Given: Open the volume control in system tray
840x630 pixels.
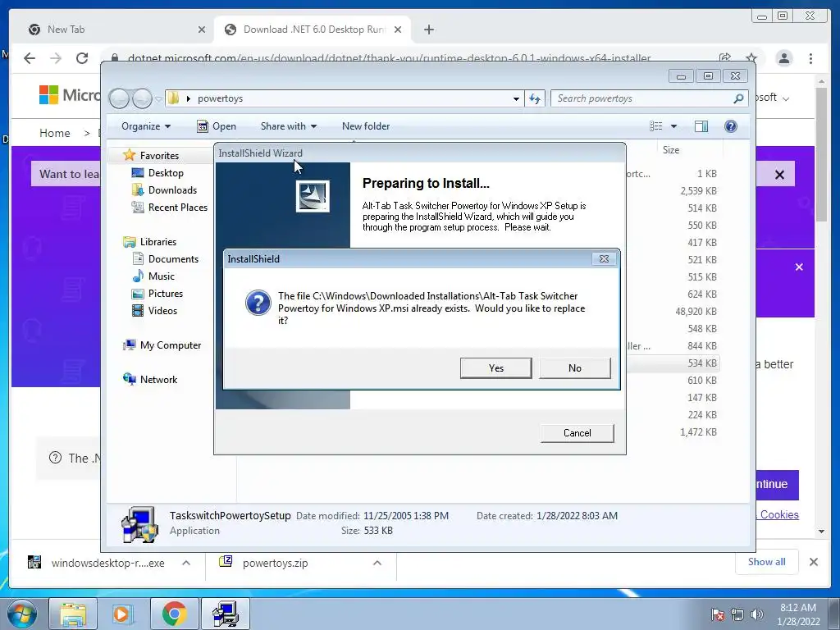Looking at the screenshot, I should click(x=757, y=614).
